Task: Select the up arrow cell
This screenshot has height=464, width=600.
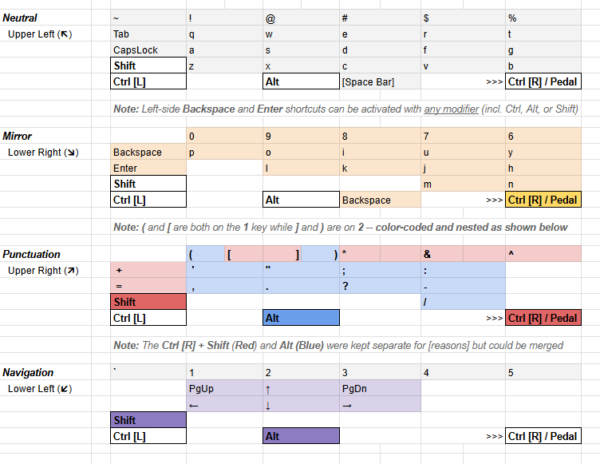Action: click(268, 388)
